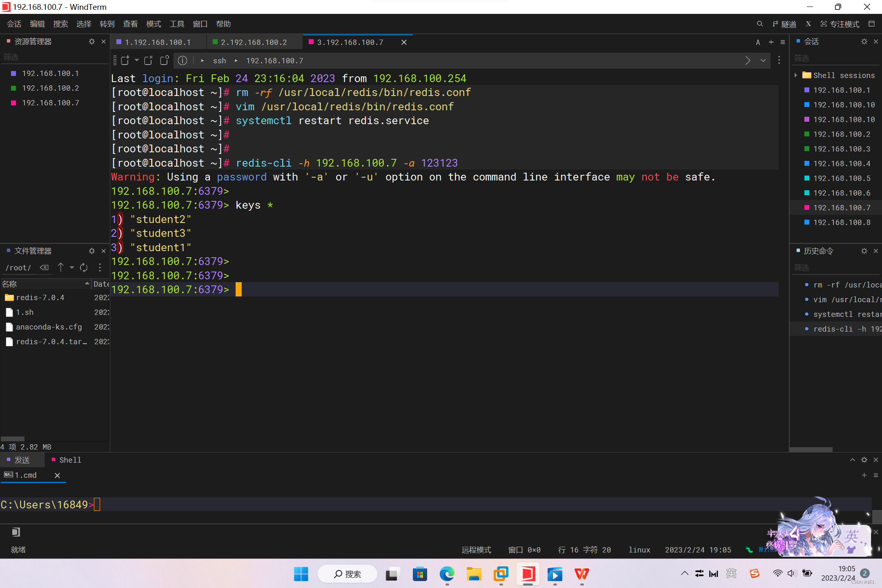Expand the Shell sessions folder
This screenshot has height=588, width=882.
[x=796, y=75]
